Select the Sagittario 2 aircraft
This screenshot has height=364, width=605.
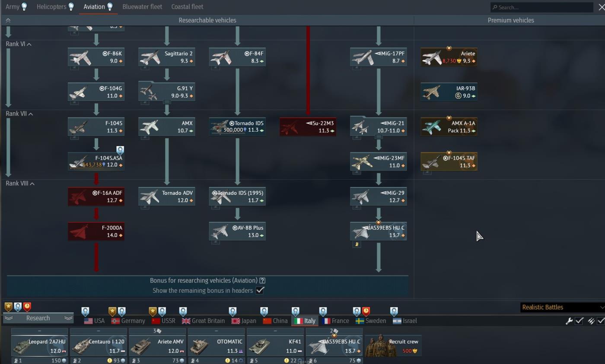167,57
